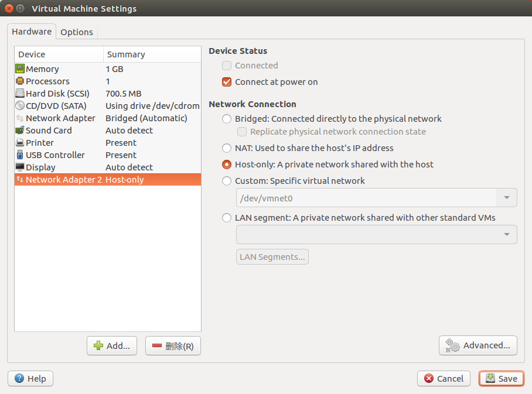
Task: Select the Memory device icon
Action: point(20,69)
